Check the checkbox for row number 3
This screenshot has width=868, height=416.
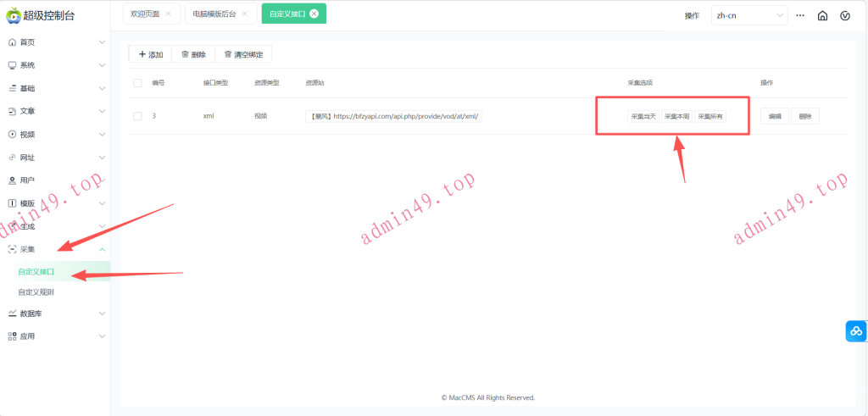click(137, 116)
